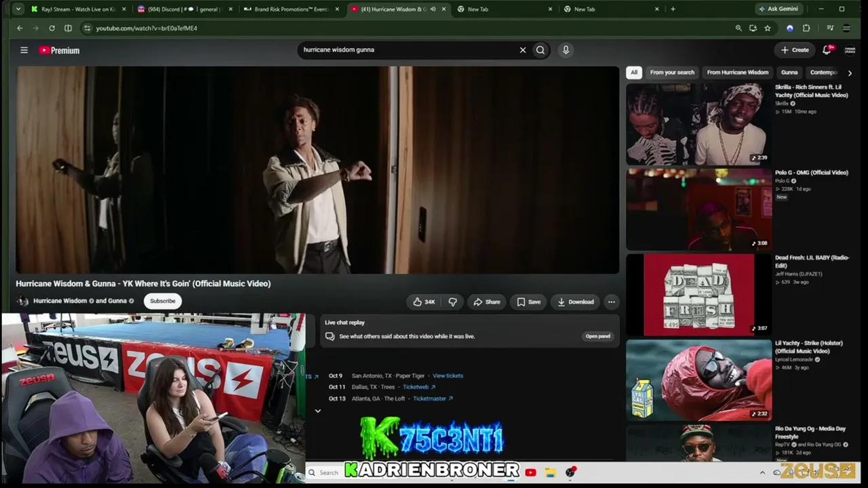Viewport: 868px width, 488px height.
Task: Clear the search query with the X
Action: [x=523, y=49]
